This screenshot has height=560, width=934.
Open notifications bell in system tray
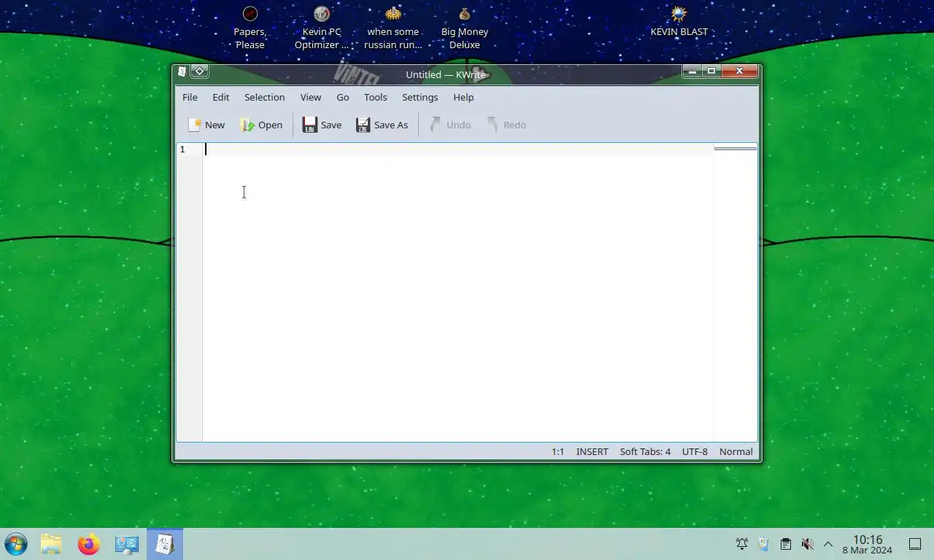click(x=742, y=544)
